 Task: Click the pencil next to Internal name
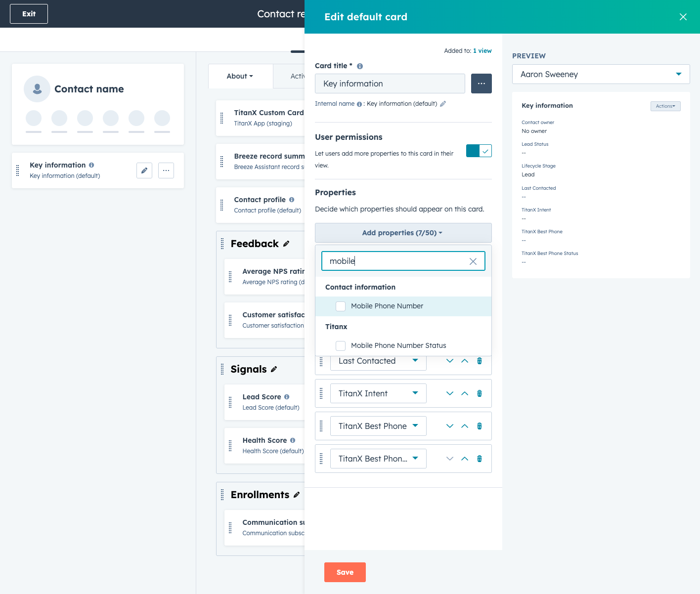[443, 104]
